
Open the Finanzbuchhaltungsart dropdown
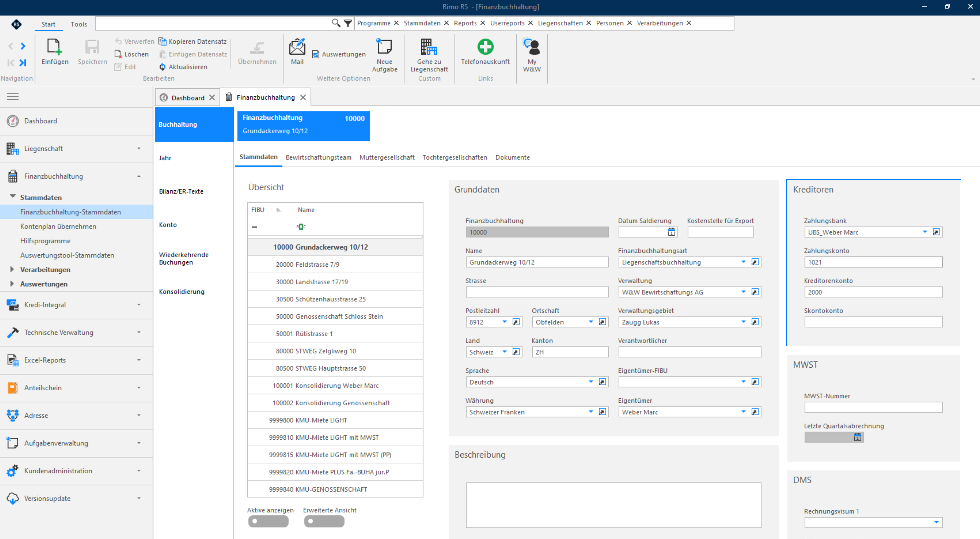pos(743,262)
